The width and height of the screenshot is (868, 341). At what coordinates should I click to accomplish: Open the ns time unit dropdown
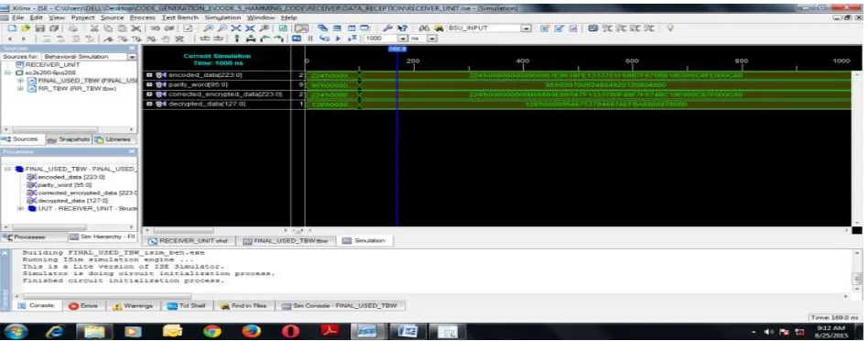pyautogui.click(x=432, y=38)
